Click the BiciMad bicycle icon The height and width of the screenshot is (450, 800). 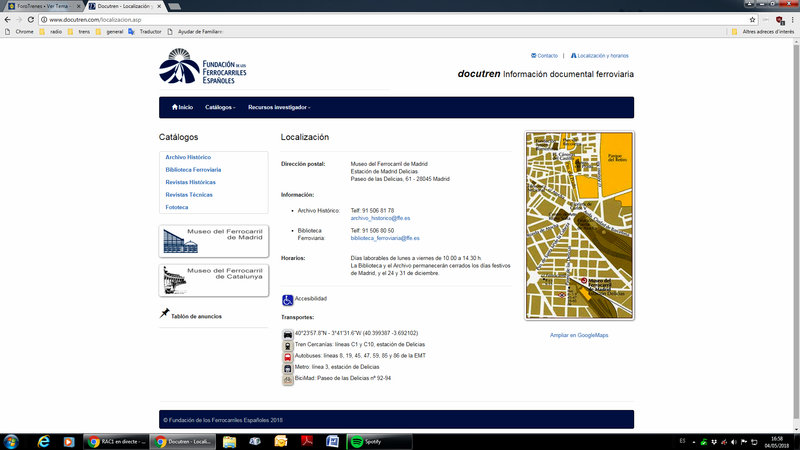coord(288,379)
